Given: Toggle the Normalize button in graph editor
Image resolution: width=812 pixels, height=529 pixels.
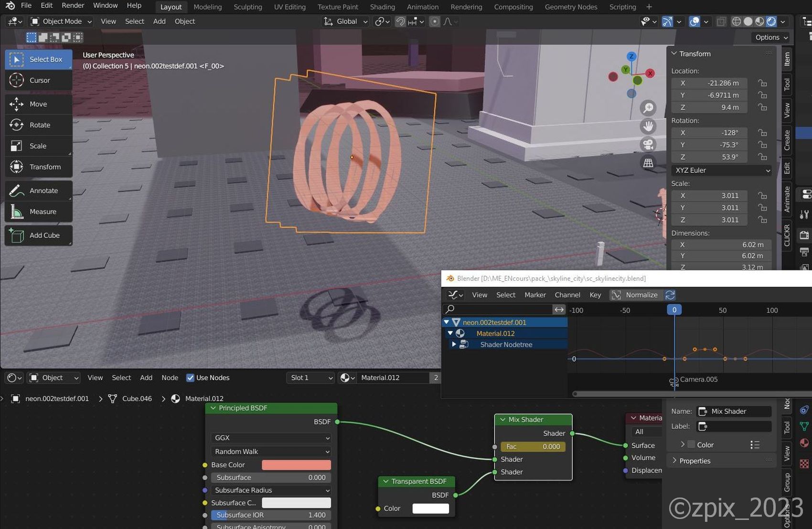Looking at the screenshot, I should (x=636, y=295).
